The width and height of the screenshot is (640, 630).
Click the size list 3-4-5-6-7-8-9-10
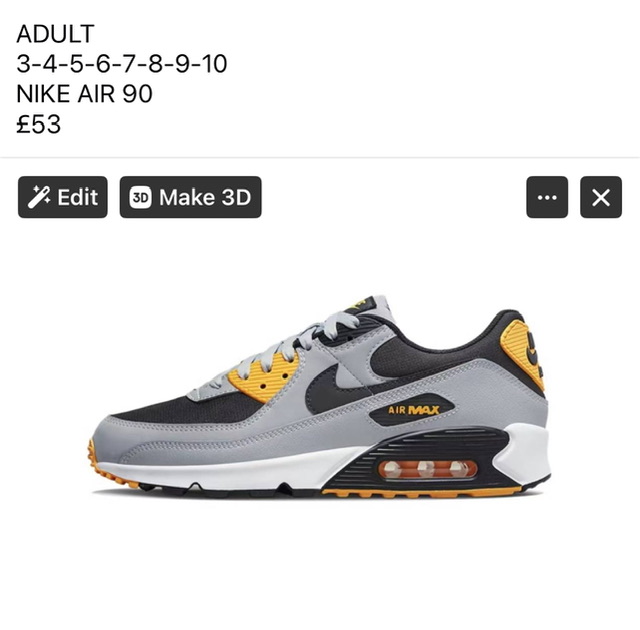[122, 64]
